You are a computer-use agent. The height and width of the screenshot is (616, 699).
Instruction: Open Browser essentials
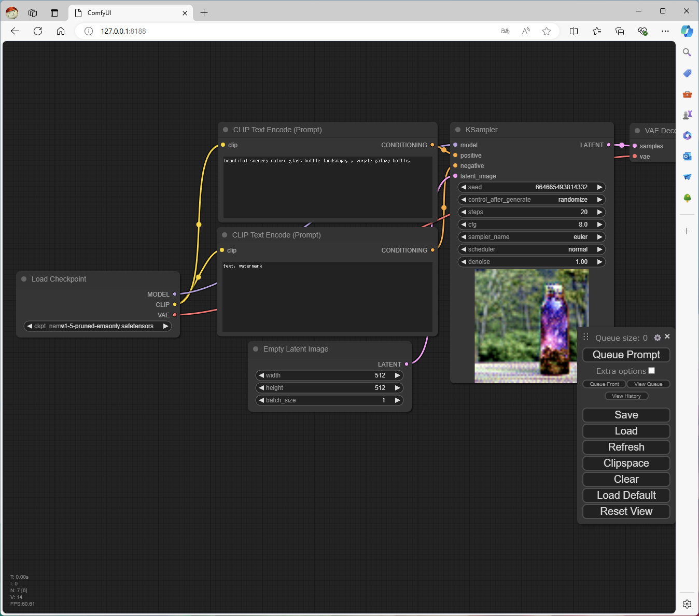point(642,31)
